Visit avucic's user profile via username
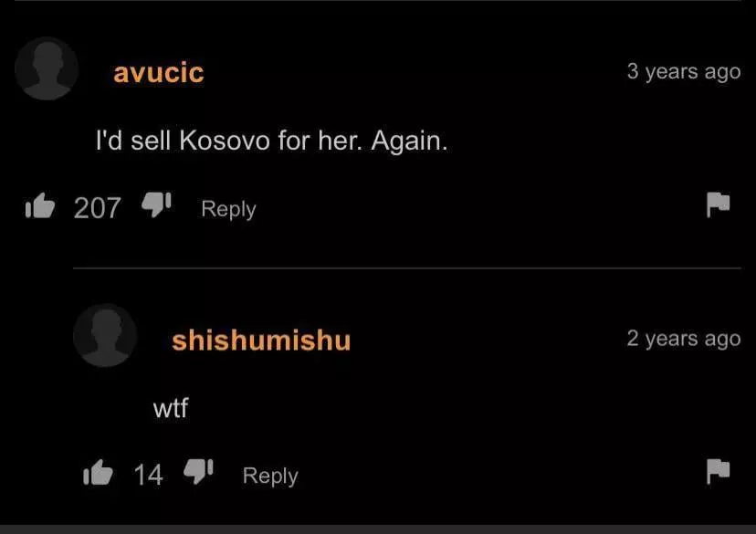The image size is (756, 534). (x=159, y=73)
